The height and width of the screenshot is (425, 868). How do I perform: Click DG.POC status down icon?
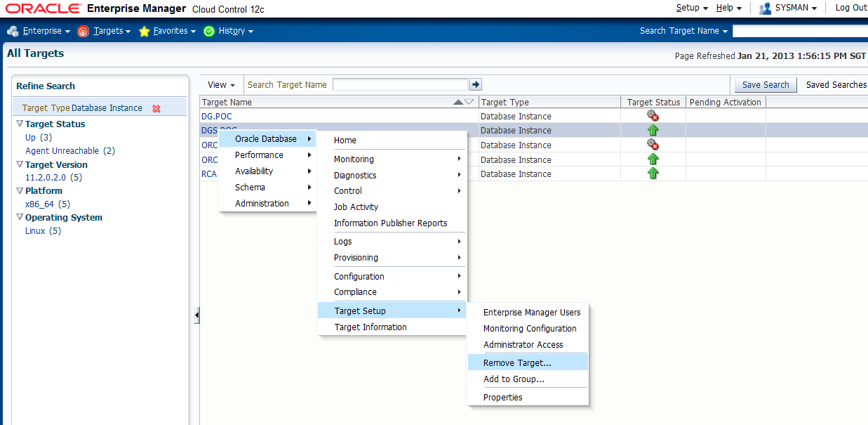coord(653,116)
